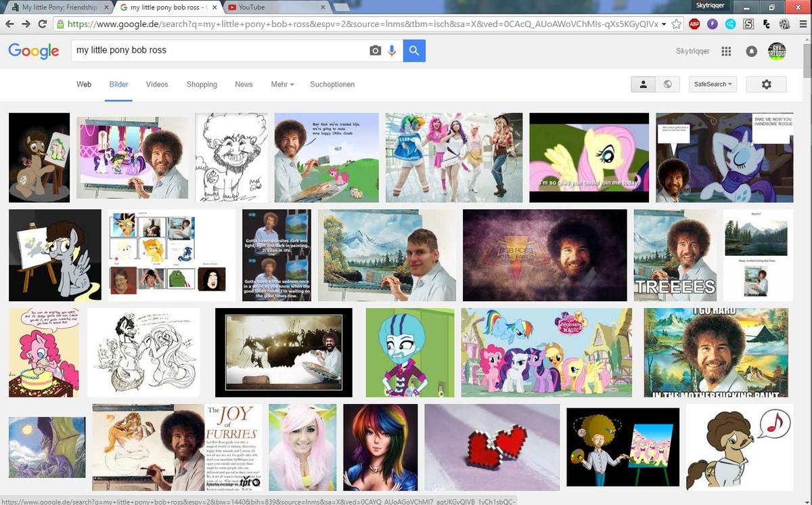812x505 pixels.
Task: Click the browser URL address field
Action: coord(362,24)
